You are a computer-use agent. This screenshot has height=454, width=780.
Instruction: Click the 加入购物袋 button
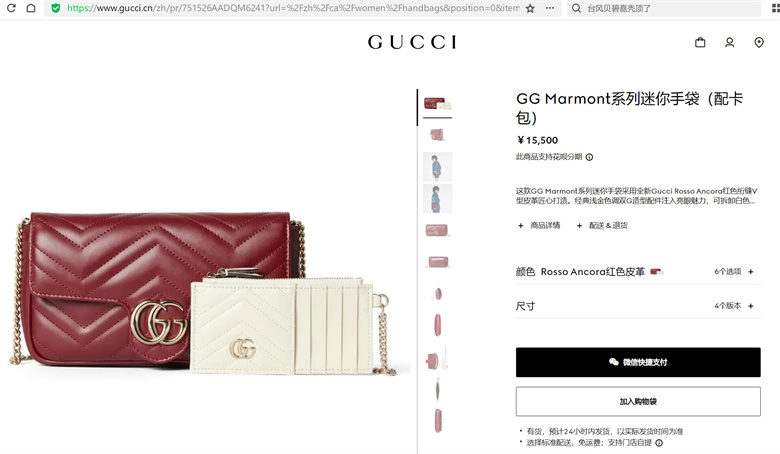pyautogui.click(x=638, y=401)
